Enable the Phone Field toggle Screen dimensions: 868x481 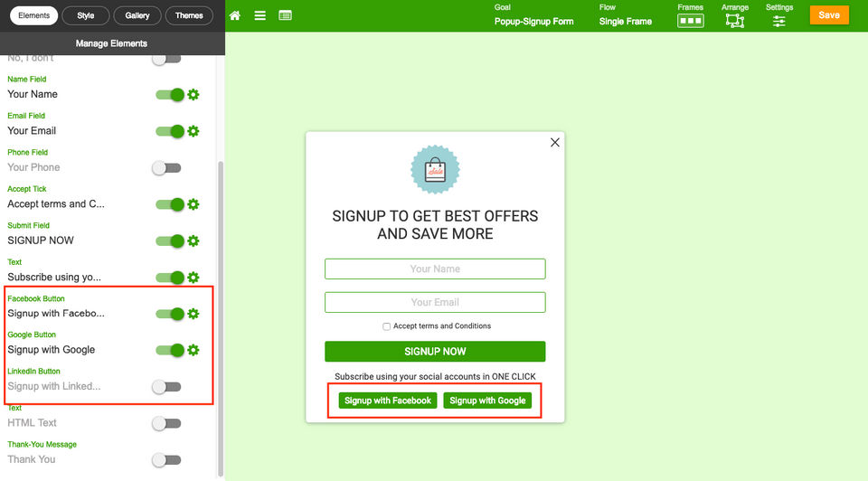[166, 167]
